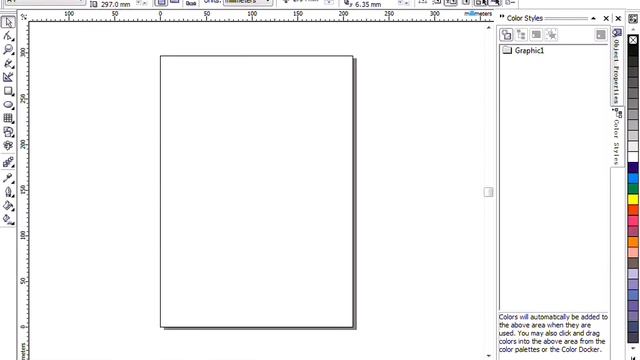Click rightmost icon in Color Styles toolbar
Image resolution: width=640 pixels, height=360 pixels.
tap(601, 35)
